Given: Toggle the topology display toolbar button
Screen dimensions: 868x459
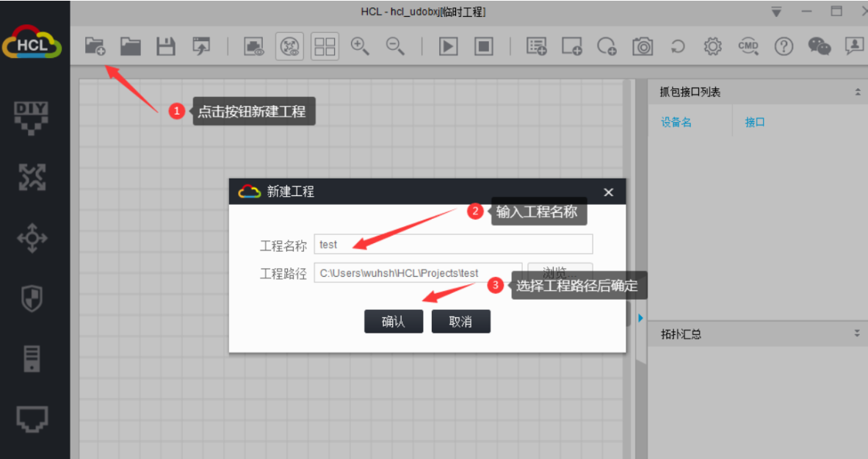Looking at the screenshot, I should coord(289,46).
